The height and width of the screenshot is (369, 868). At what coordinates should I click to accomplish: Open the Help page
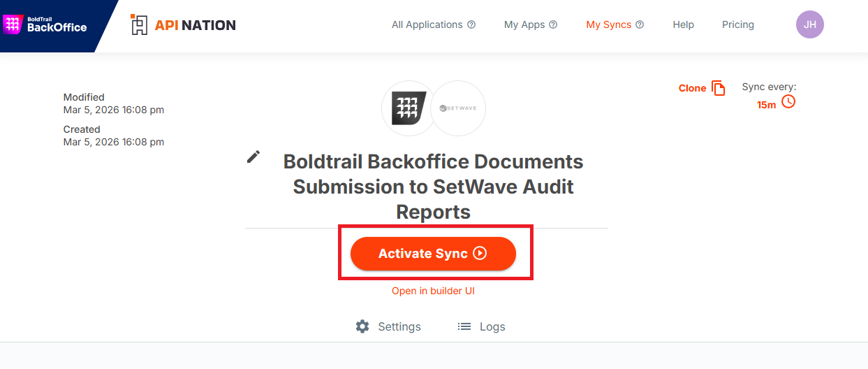click(x=683, y=24)
